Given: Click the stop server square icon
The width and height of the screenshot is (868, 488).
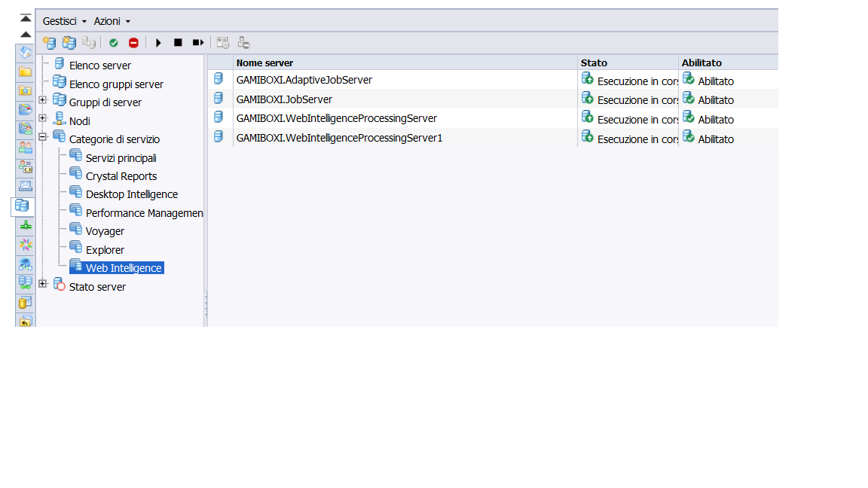Looking at the screenshot, I should [178, 43].
